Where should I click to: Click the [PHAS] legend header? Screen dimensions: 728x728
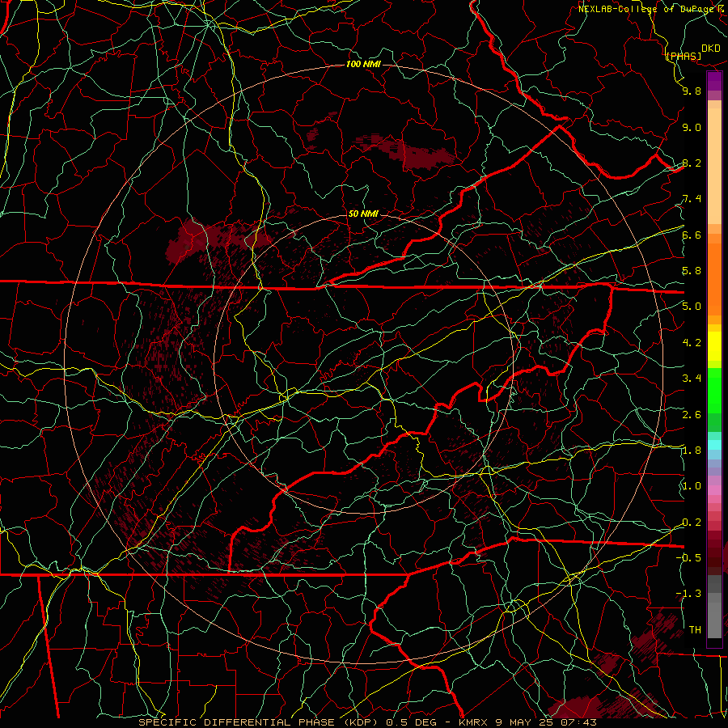pyautogui.click(x=684, y=56)
